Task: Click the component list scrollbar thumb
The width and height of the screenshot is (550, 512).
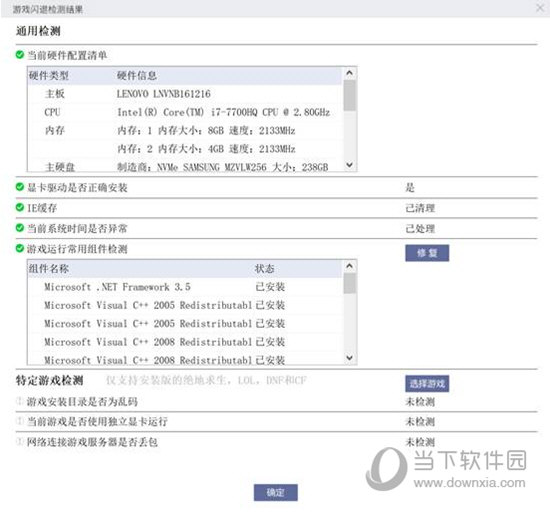Action: [x=349, y=283]
